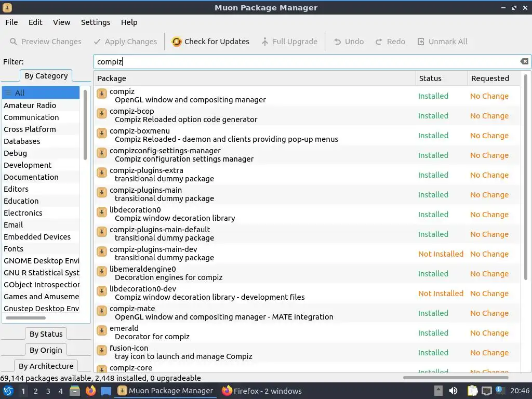
Task: Expand the By Architecture filter section
Action: 46,366
